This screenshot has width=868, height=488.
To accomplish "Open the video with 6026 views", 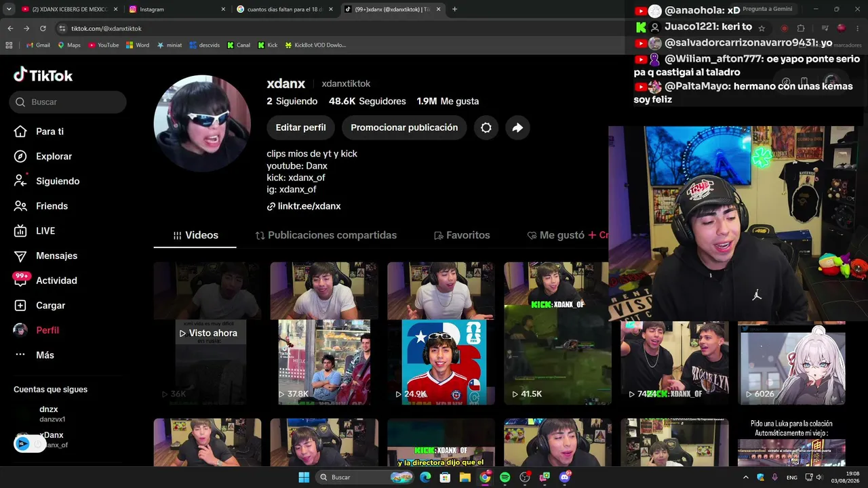I will click(x=791, y=363).
